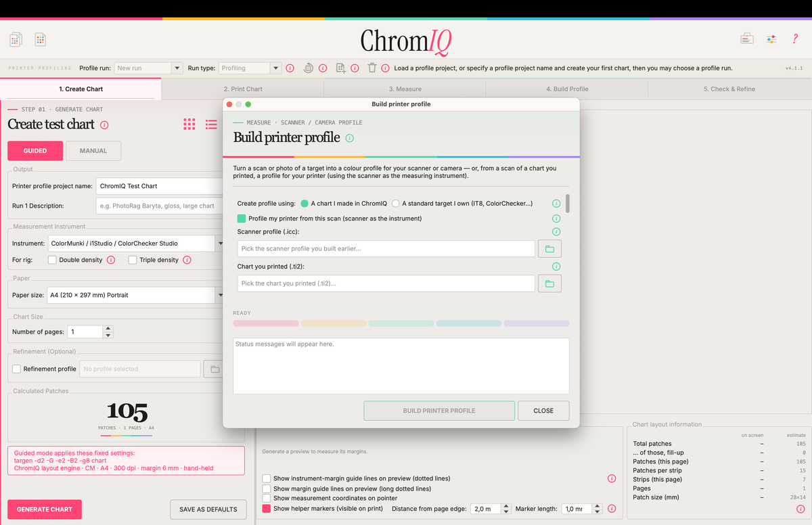Click info icon right of guide lines checkbox
812x525 pixels.
612,478
